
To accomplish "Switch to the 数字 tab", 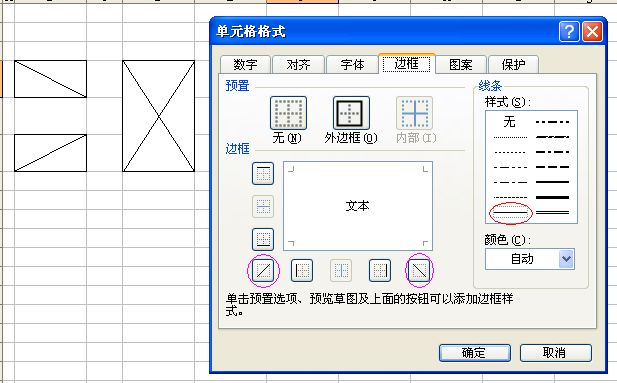I will (x=246, y=64).
